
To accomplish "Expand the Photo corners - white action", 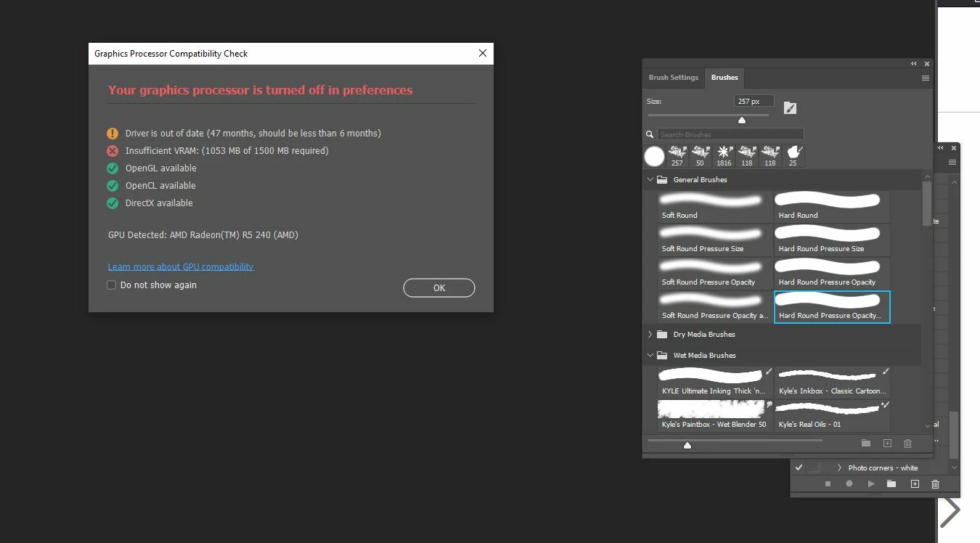I will (x=839, y=468).
